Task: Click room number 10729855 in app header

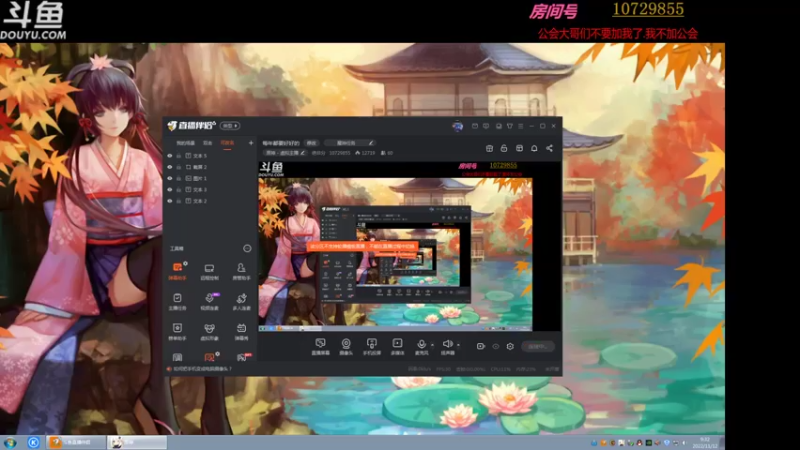Action: coord(339,153)
